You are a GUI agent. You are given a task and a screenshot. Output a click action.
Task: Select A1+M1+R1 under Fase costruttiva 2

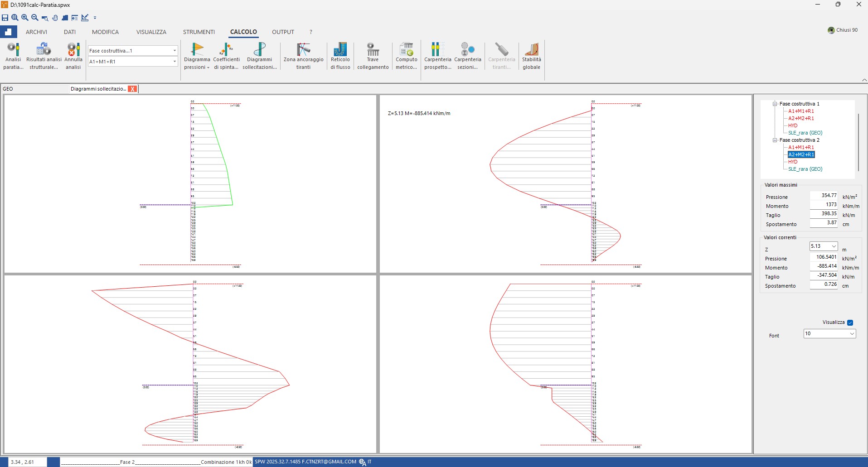point(801,147)
